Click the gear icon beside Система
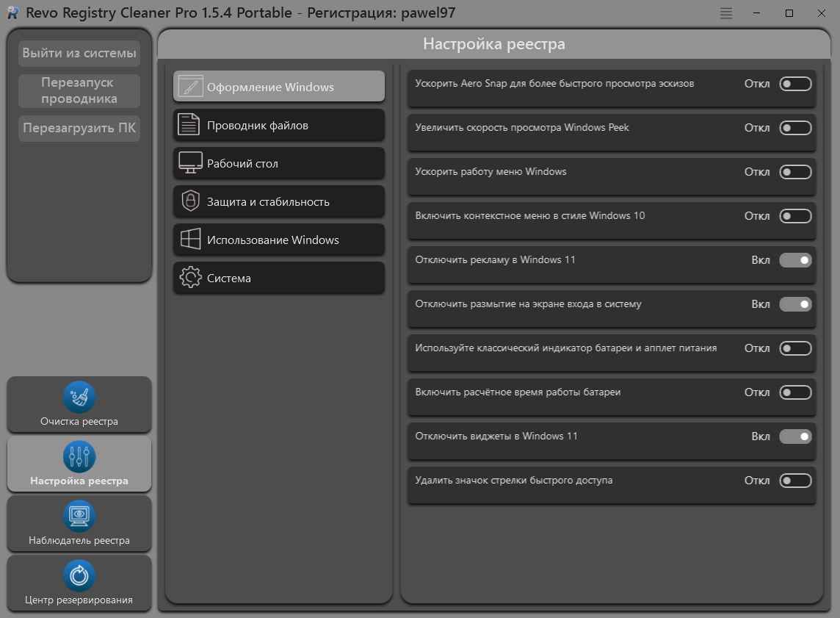 190,278
